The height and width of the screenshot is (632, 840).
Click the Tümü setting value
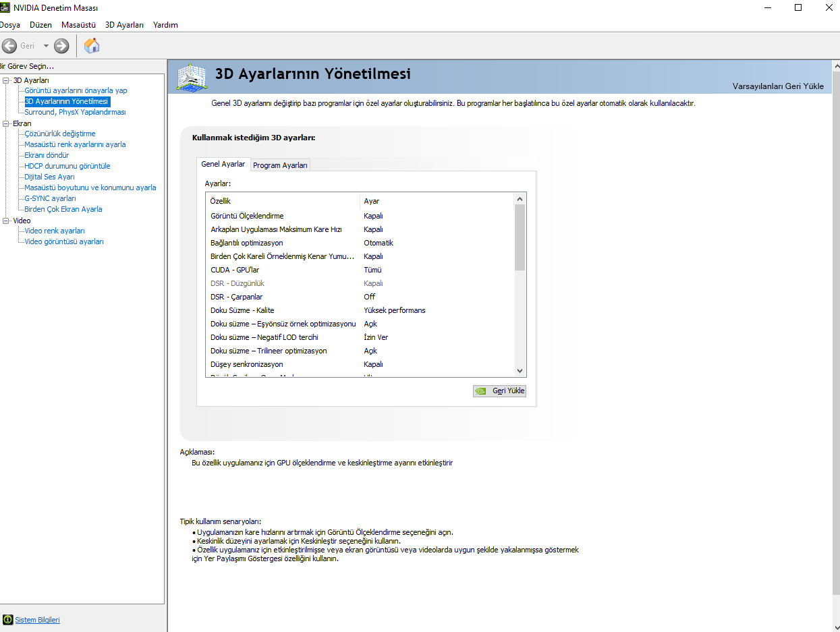(372, 270)
